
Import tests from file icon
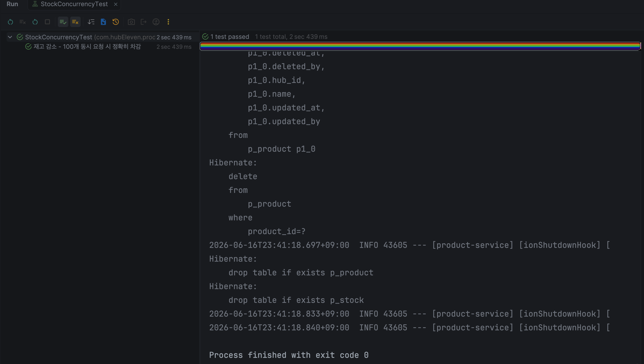click(103, 22)
